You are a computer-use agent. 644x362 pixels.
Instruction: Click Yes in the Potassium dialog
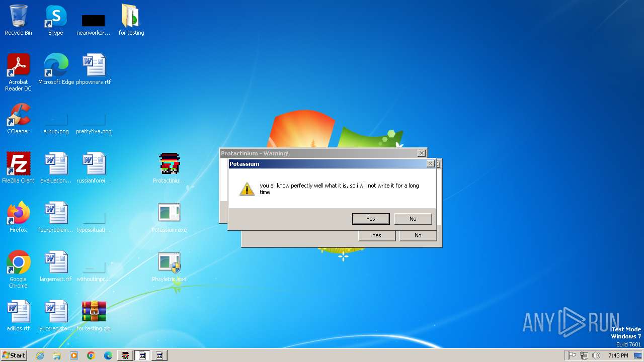(371, 219)
